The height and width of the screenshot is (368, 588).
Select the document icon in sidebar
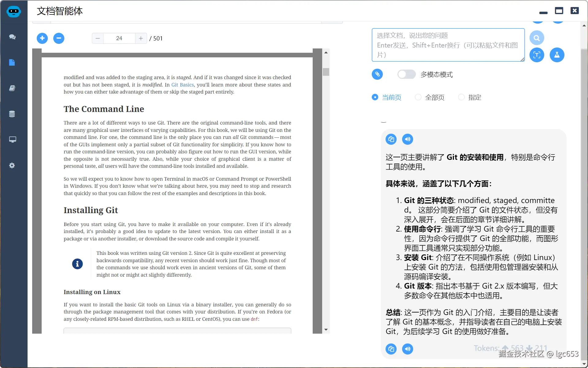click(12, 63)
